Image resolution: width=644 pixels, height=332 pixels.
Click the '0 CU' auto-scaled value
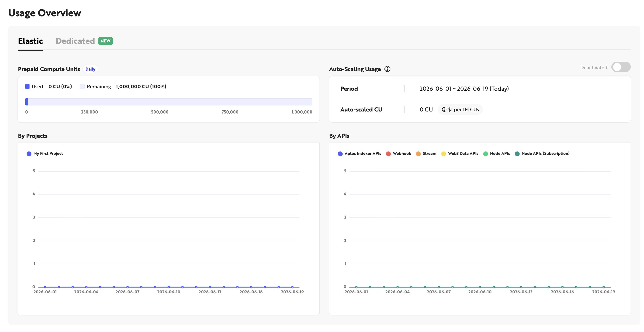(426, 109)
